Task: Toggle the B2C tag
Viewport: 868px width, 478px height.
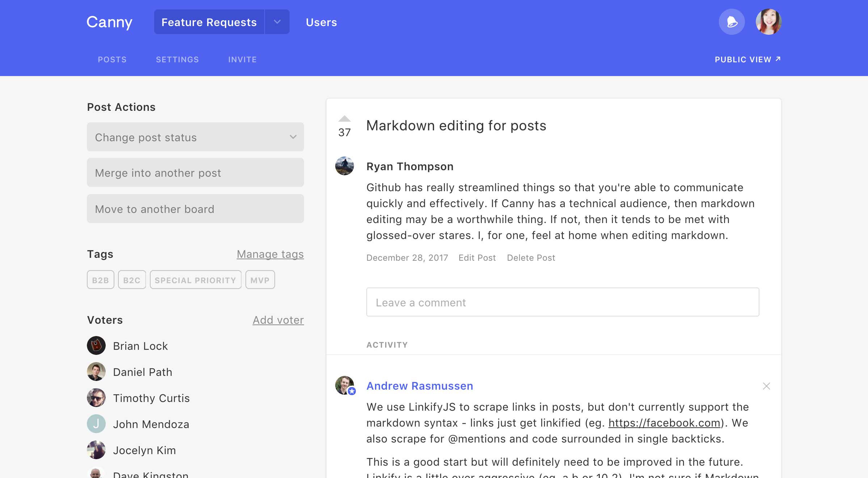Action: coord(132,280)
